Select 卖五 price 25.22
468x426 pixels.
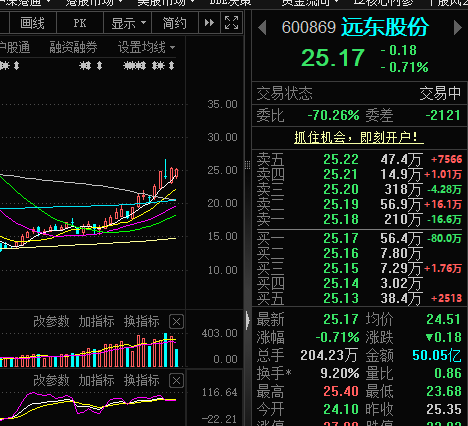[x=341, y=159]
